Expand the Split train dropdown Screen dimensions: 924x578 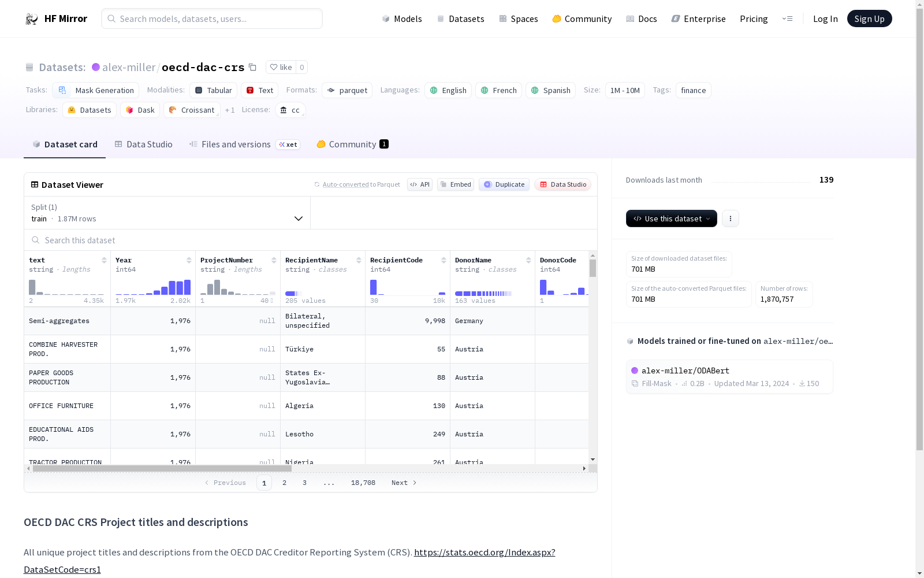(167, 213)
